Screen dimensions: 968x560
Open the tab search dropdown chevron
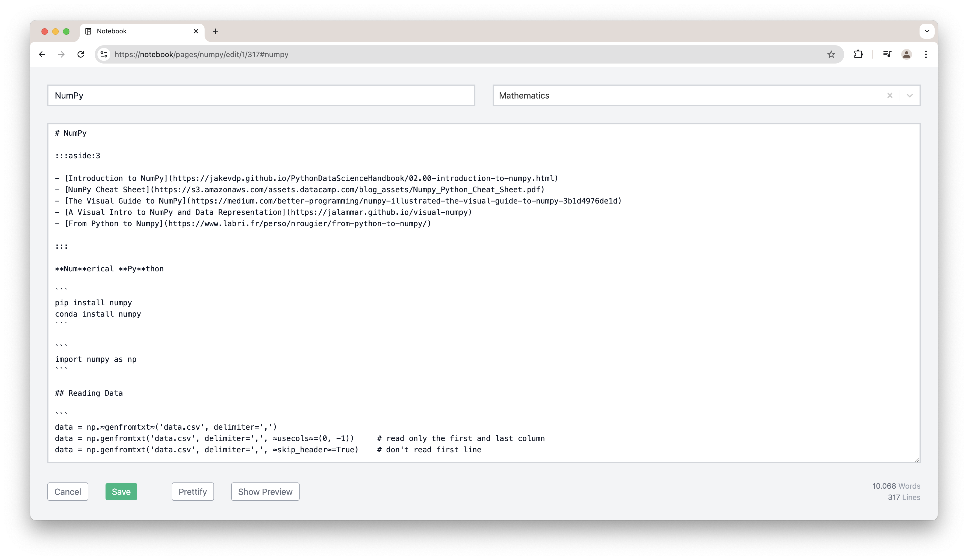point(927,31)
